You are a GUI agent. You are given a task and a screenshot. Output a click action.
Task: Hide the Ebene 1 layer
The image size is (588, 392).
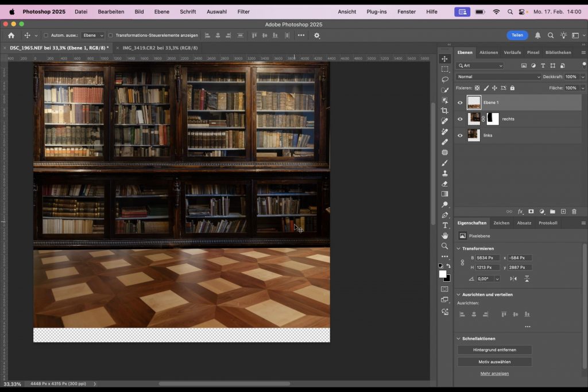coord(460,103)
